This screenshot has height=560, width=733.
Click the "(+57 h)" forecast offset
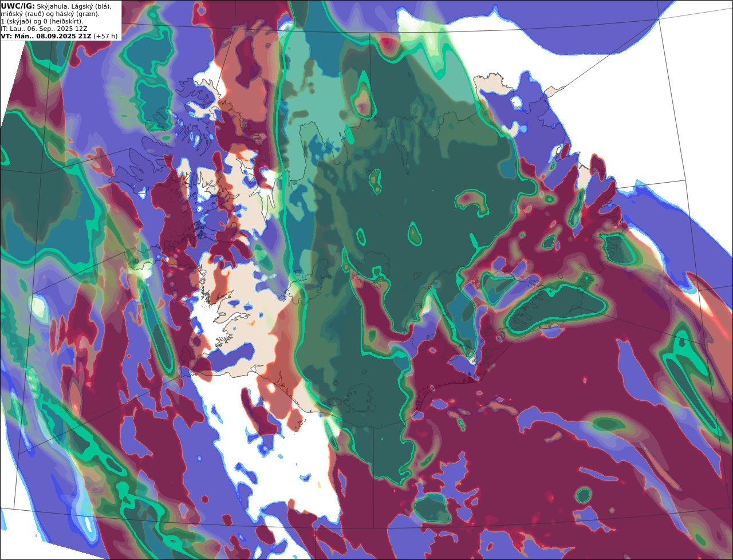click(106, 36)
